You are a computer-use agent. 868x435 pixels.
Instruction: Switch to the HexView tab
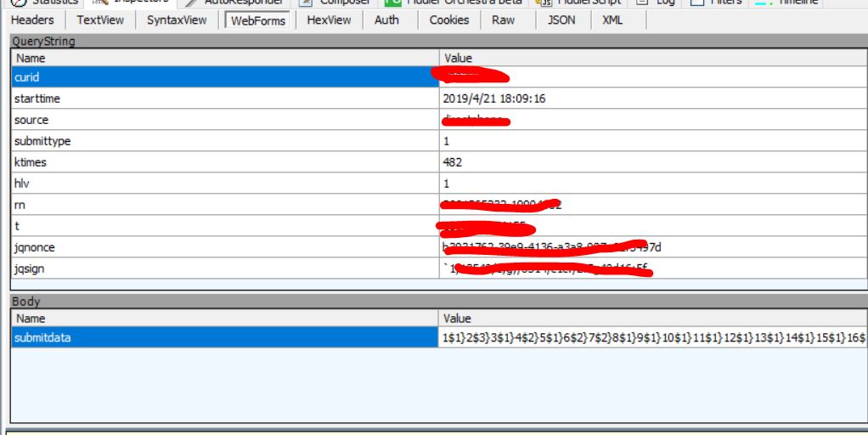(x=329, y=20)
